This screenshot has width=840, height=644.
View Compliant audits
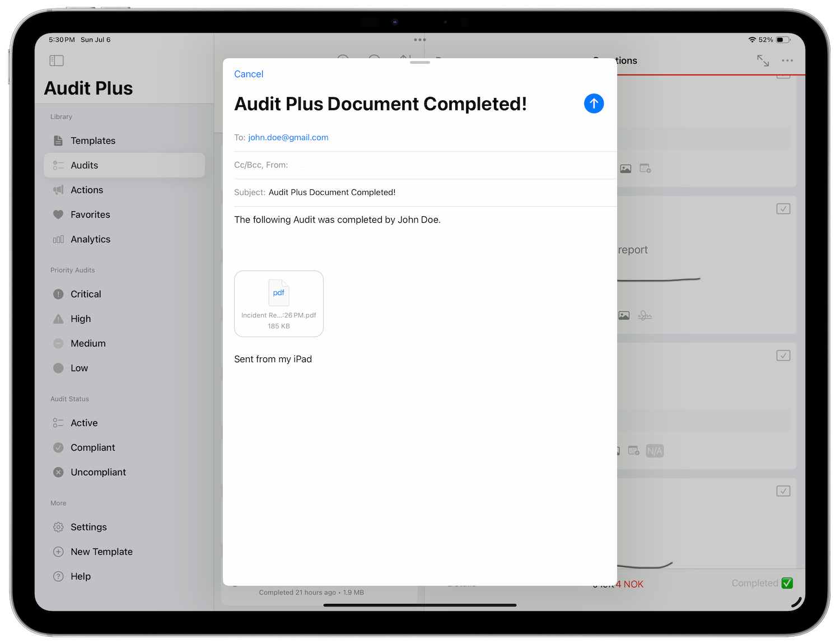click(x=124, y=447)
